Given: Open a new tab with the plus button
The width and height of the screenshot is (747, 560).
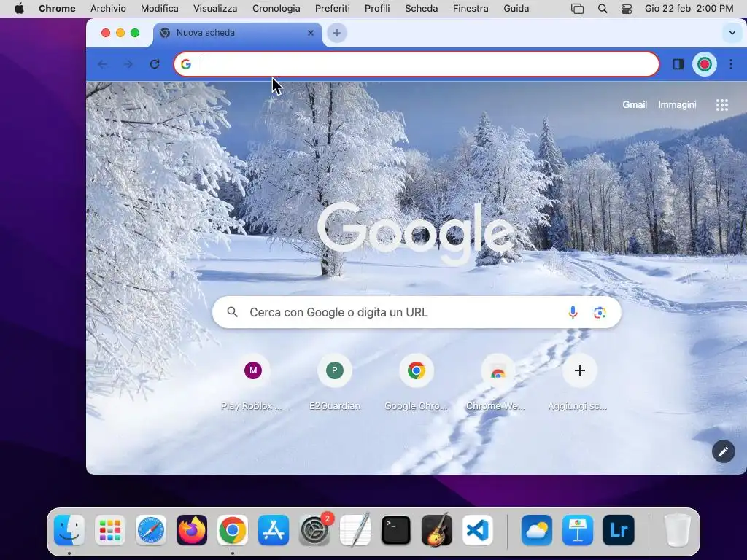Looking at the screenshot, I should [337, 33].
